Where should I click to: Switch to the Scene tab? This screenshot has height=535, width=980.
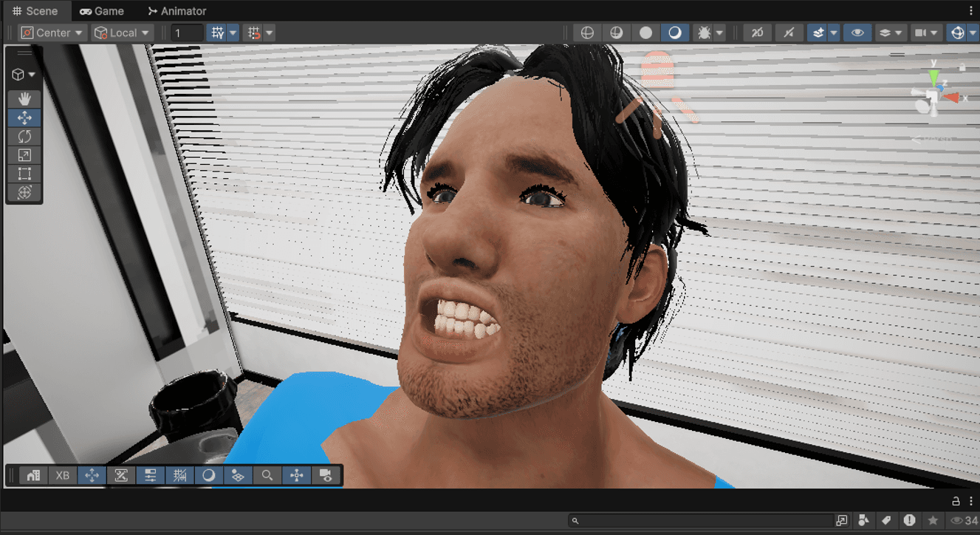point(35,11)
